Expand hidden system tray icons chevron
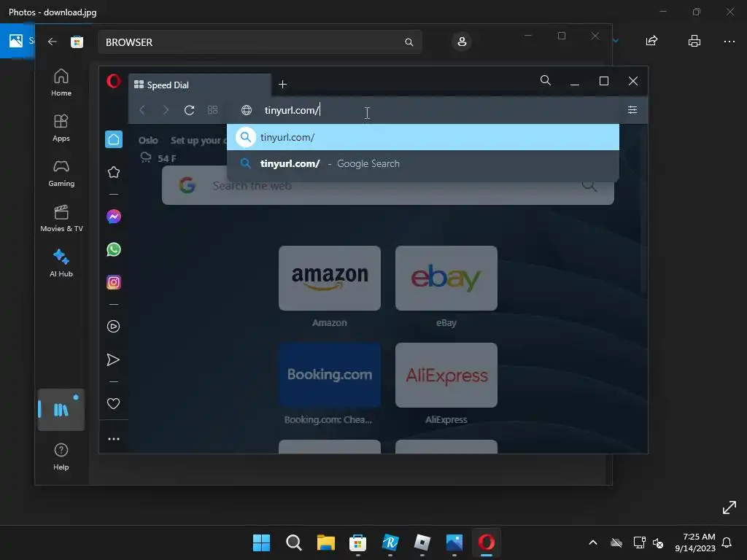747x560 pixels. (593, 542)
